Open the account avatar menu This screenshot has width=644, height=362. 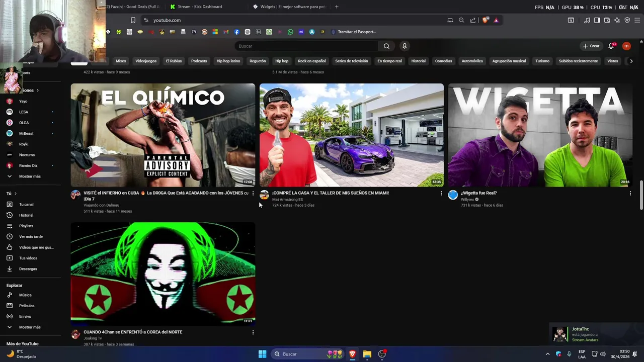[x=626, y=46]
